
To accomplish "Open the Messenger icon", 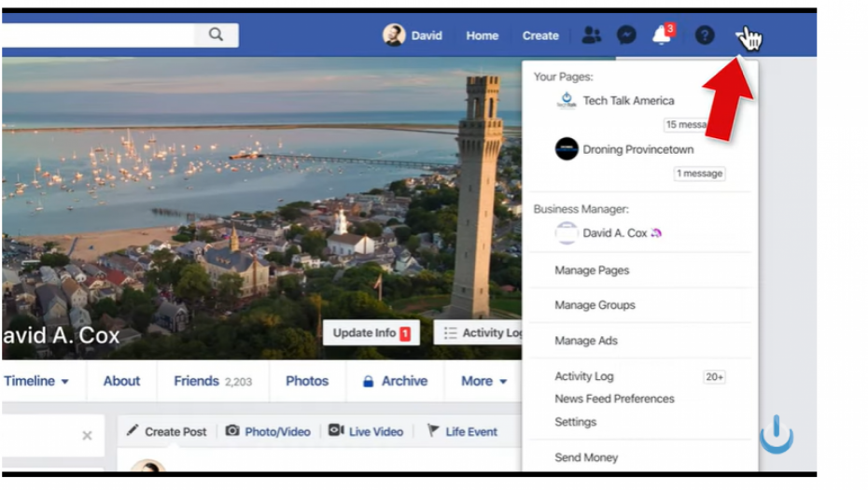I will (626, 35).
